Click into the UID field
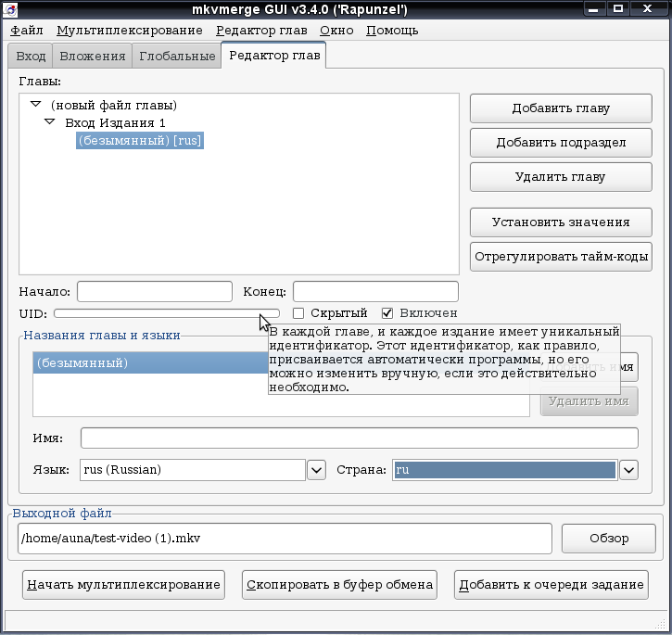The width and height of the screenshot is (672, 635). pos(167,313)
